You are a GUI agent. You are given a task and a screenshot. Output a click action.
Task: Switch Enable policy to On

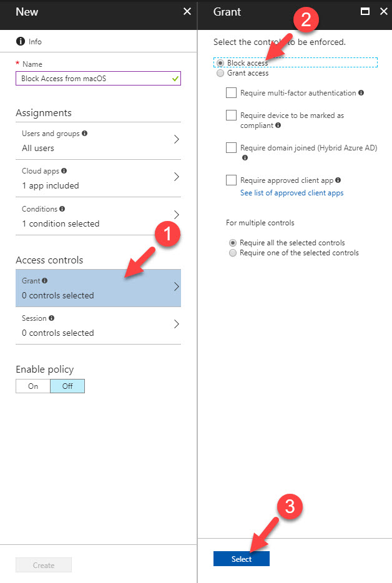[x=32, y=386]
